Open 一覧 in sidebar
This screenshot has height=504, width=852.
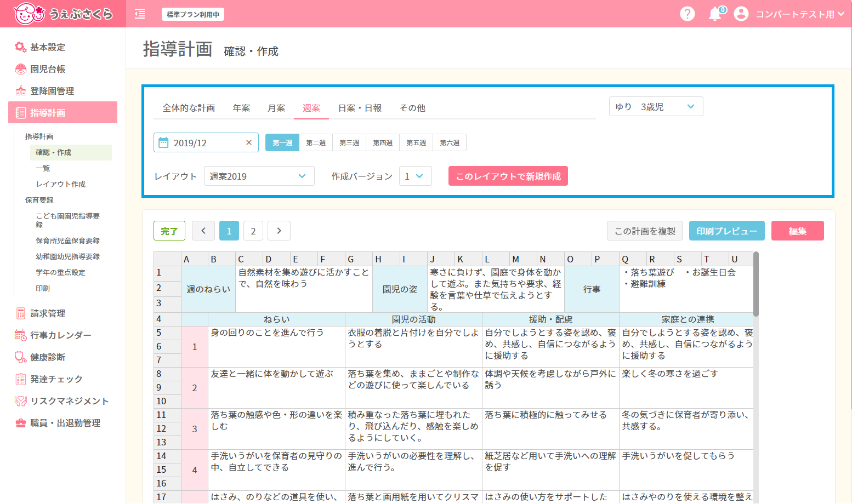click(x=43, y=168)
